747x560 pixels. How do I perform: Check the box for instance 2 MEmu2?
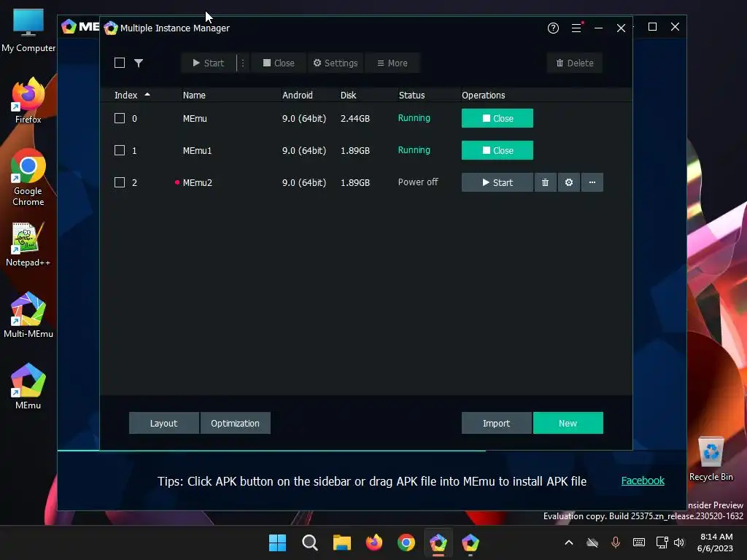coord(120,182)
